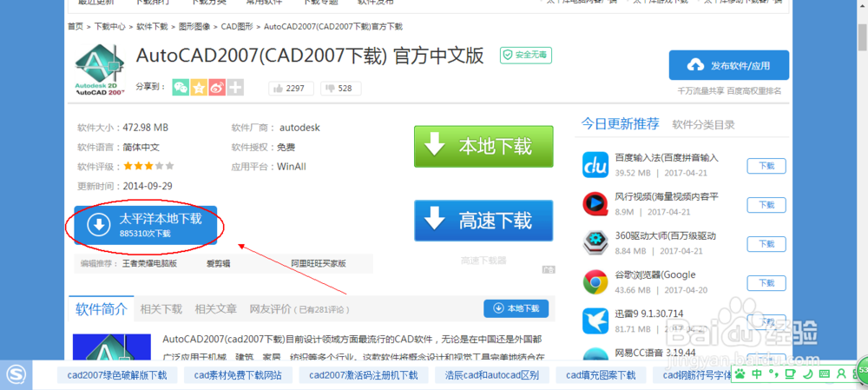Click thumbs-up vote 2297
Image resolution: width=868 pixels, height=390 pixels.
[291, 88]
